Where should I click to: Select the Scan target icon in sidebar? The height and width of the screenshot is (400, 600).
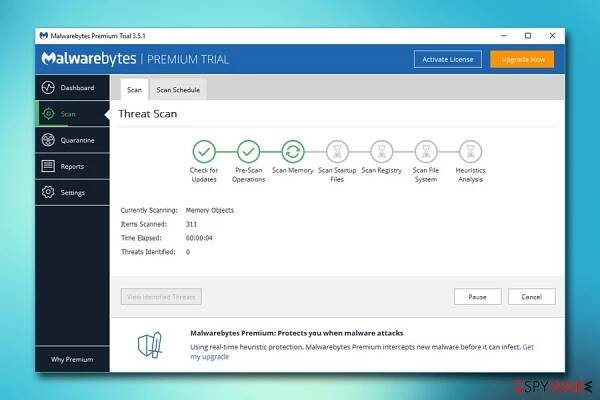48,114
